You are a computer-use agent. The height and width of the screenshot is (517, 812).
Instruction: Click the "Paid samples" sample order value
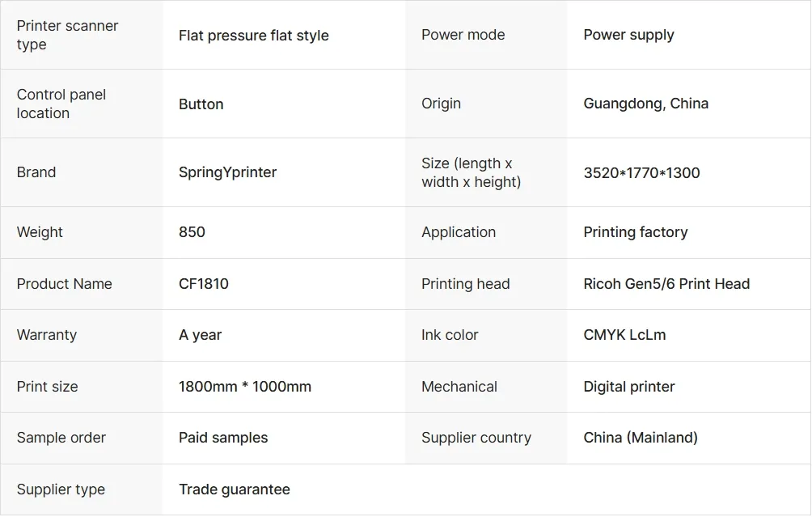pos(222,438)
